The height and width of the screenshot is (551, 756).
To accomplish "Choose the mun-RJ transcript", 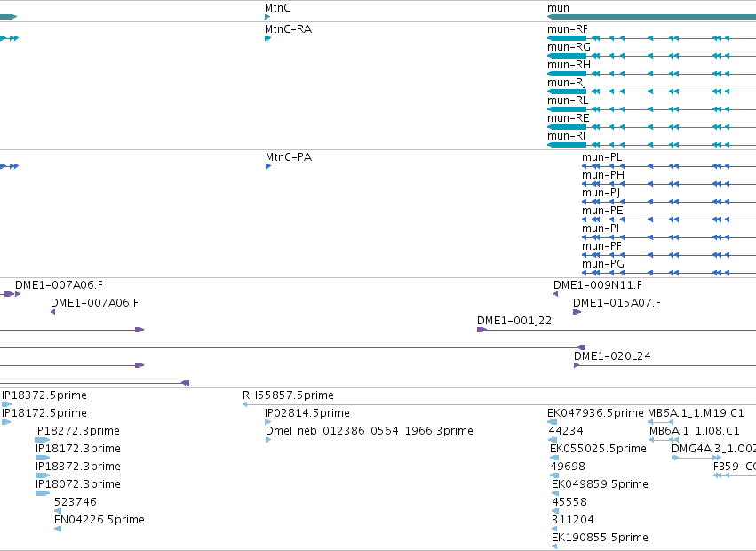I will (x=567, y=83).
